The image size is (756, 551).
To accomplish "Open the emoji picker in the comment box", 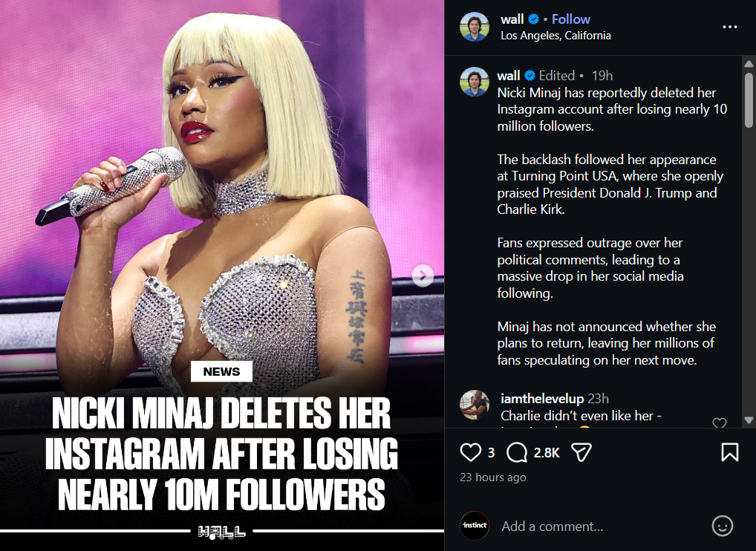I will [722, 526].
